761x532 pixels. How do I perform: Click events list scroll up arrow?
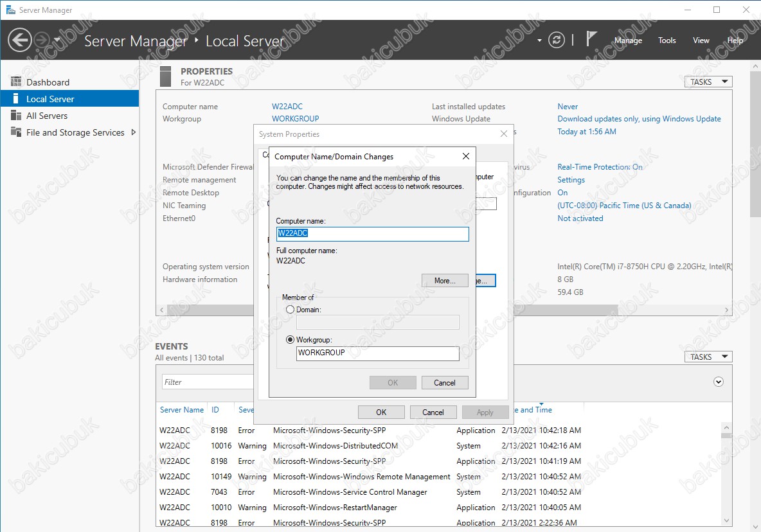726,427
